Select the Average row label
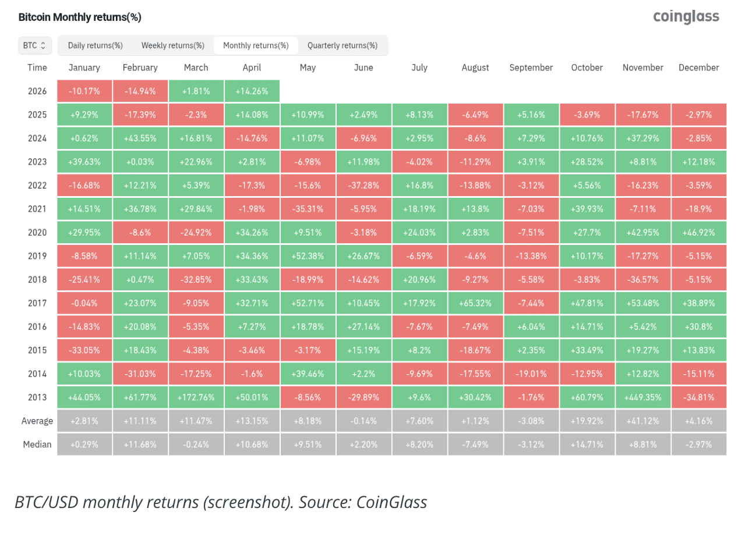756x540 pixels. click(37, 421)
